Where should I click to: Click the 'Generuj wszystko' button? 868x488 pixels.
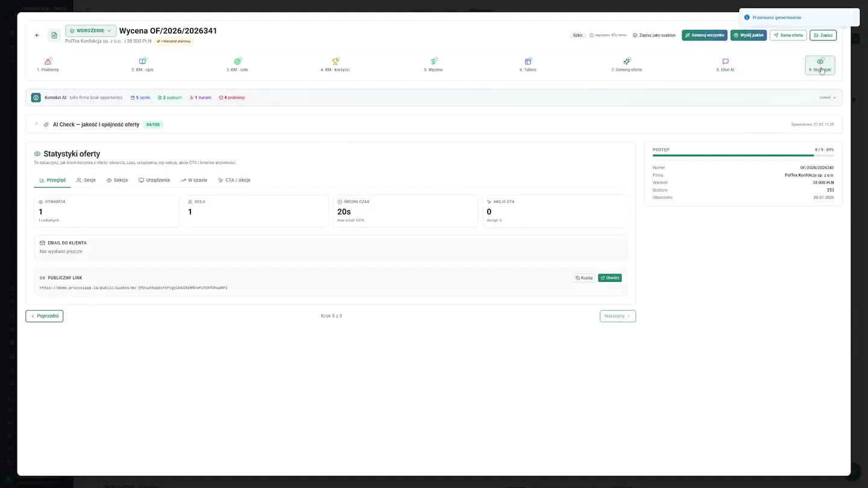pos(705,36)
